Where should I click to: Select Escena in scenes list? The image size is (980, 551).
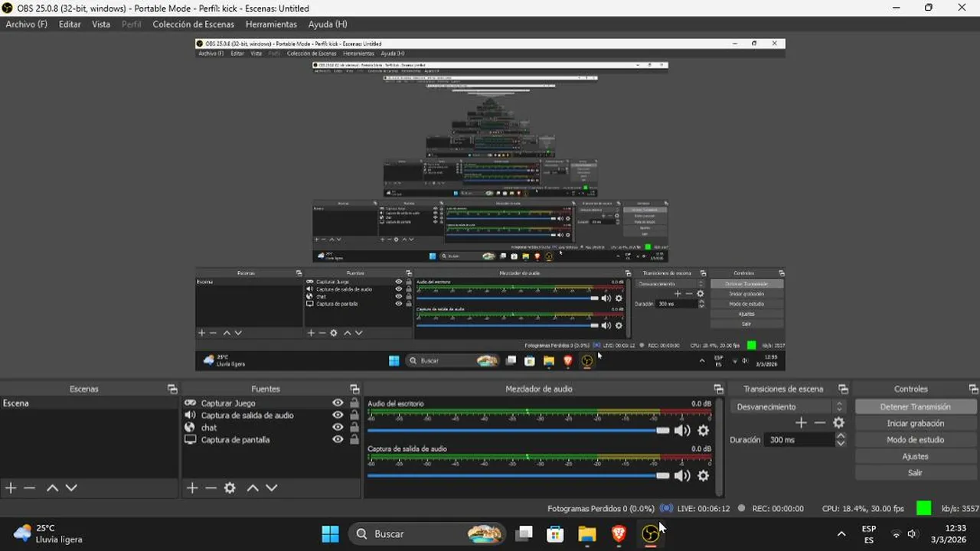89,403
